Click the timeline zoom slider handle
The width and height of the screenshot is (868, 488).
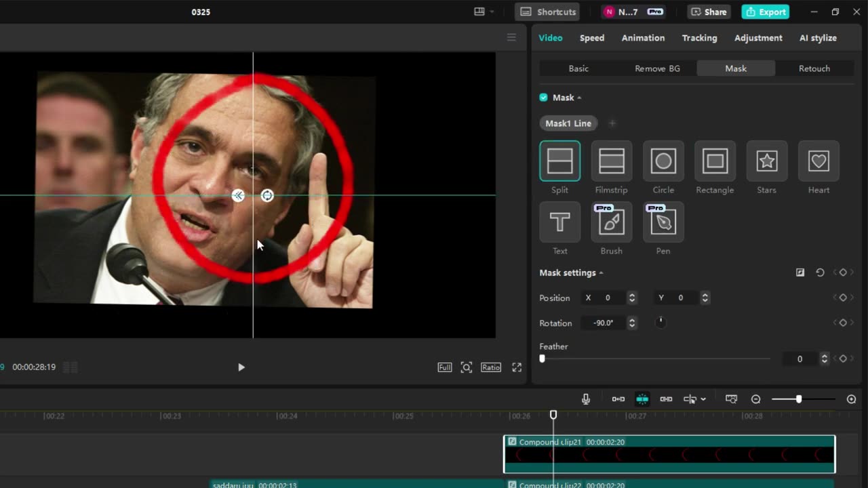[x=799, y=399]
